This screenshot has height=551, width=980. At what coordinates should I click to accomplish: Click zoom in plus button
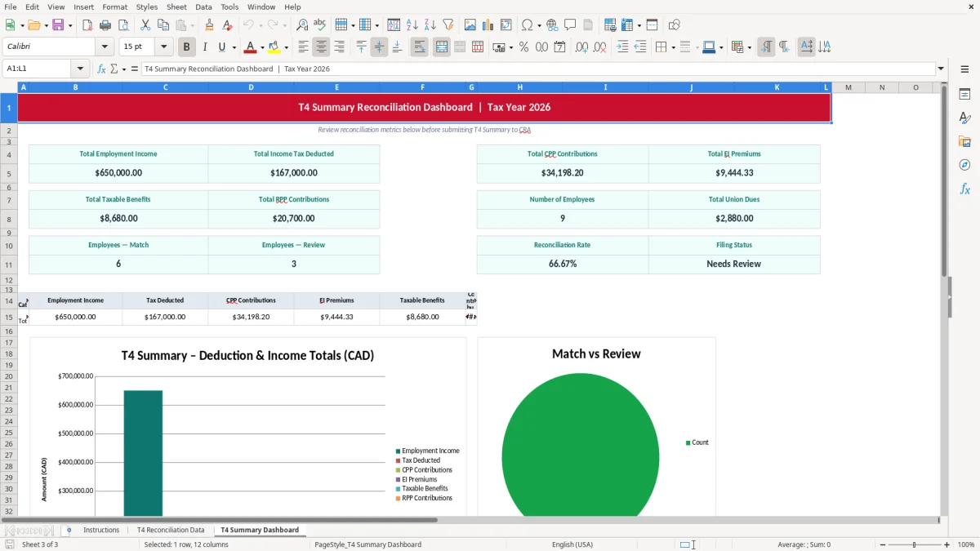[947, 544]
